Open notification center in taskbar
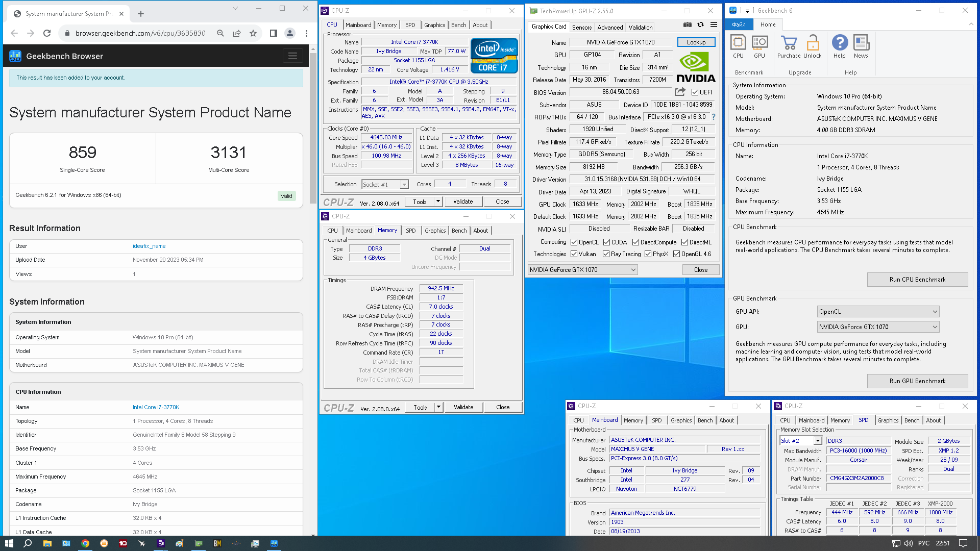Image resolution: width=980 pixels, height=551 pixels. coord(963,543)
